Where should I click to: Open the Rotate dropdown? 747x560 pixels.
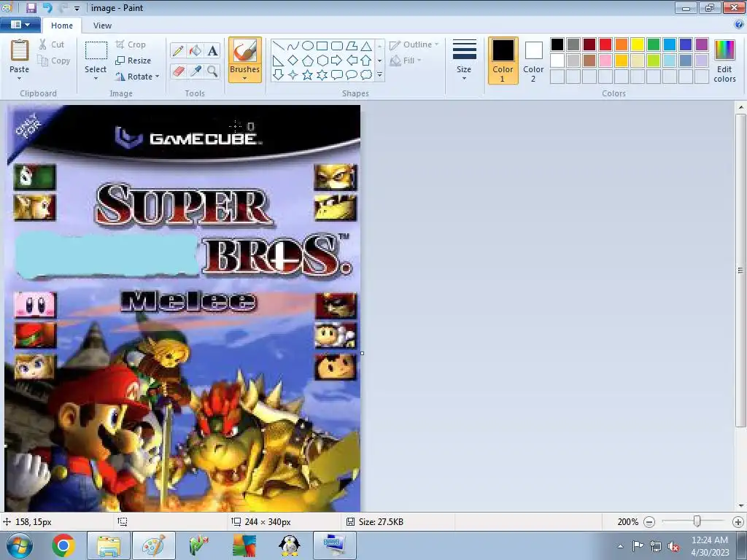click(137, 77)
